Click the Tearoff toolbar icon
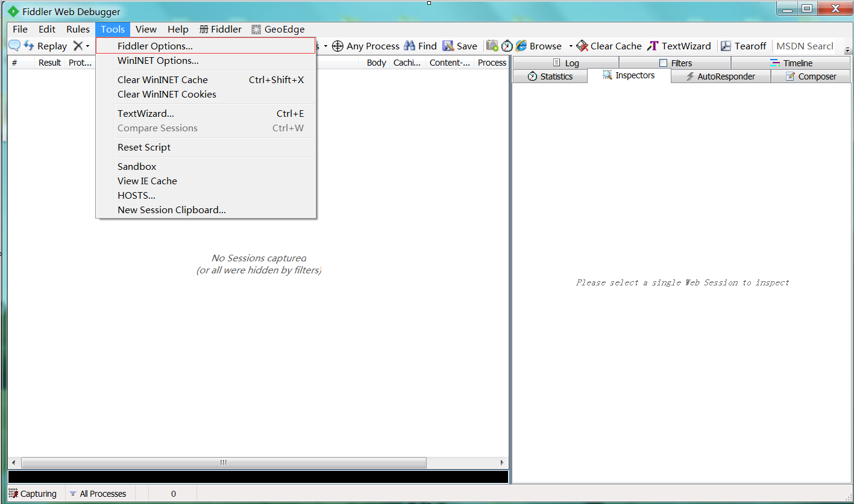 point(726,46)
